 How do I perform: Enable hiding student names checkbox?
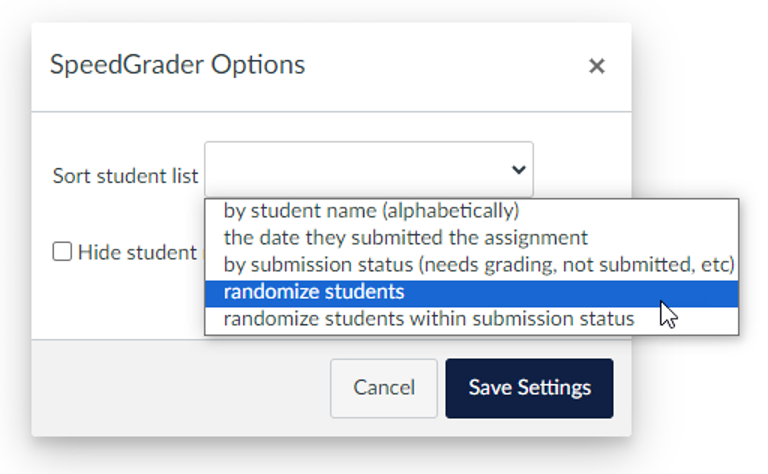point(62,252)
